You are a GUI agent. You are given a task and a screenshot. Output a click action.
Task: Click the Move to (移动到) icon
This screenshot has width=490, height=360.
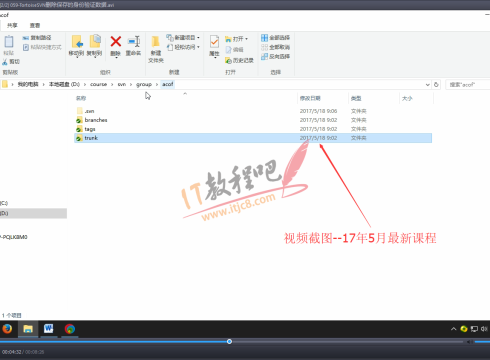(x=77, y=42)
